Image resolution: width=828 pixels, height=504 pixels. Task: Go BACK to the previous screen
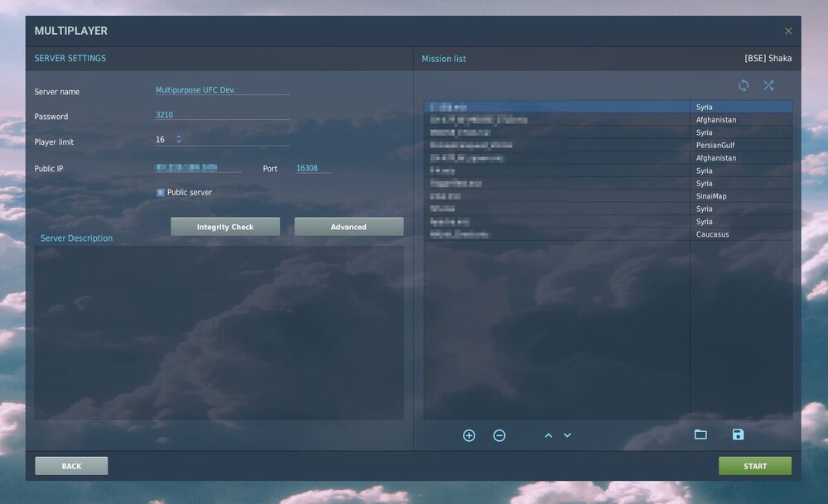[x=70, y=465]
